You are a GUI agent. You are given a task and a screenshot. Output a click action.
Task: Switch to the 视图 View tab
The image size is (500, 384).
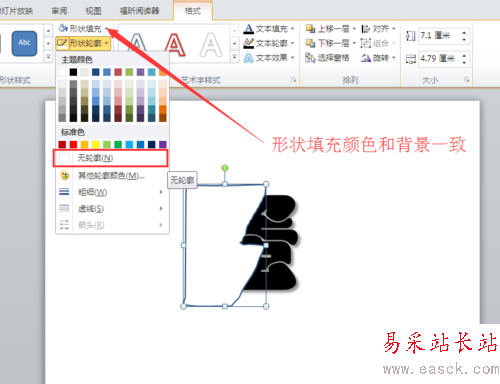coord(93,11)
